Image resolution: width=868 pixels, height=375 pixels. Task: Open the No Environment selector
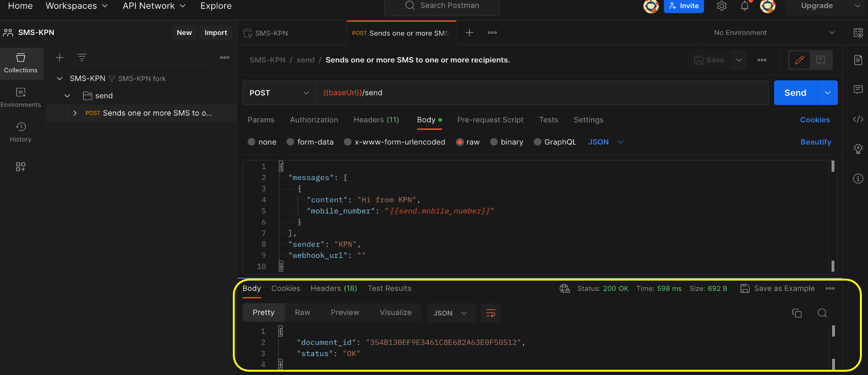(774, 33)
